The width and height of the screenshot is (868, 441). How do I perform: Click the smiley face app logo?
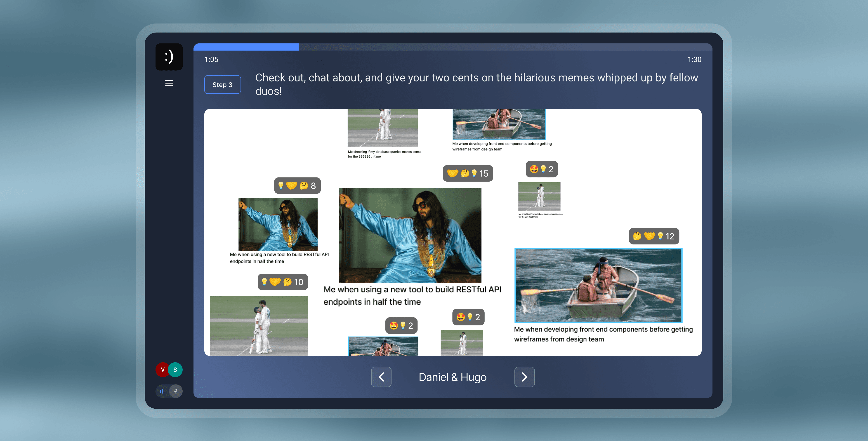169,57
